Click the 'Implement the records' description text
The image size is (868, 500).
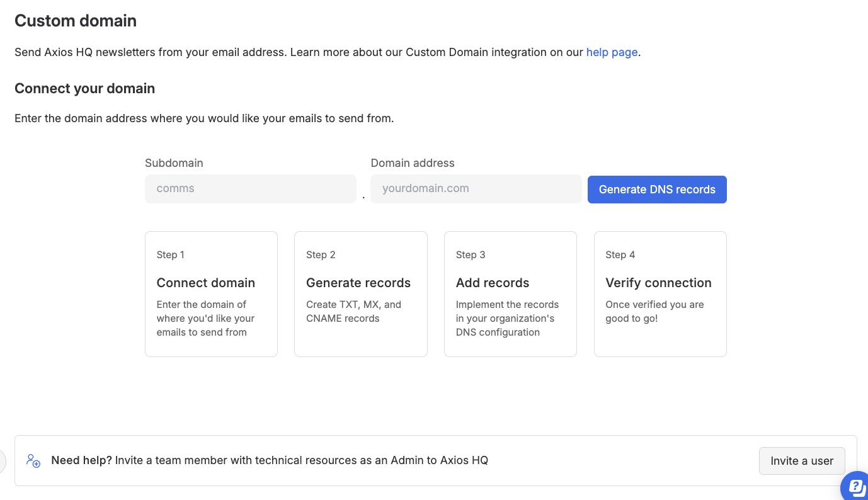pos(507,319)
